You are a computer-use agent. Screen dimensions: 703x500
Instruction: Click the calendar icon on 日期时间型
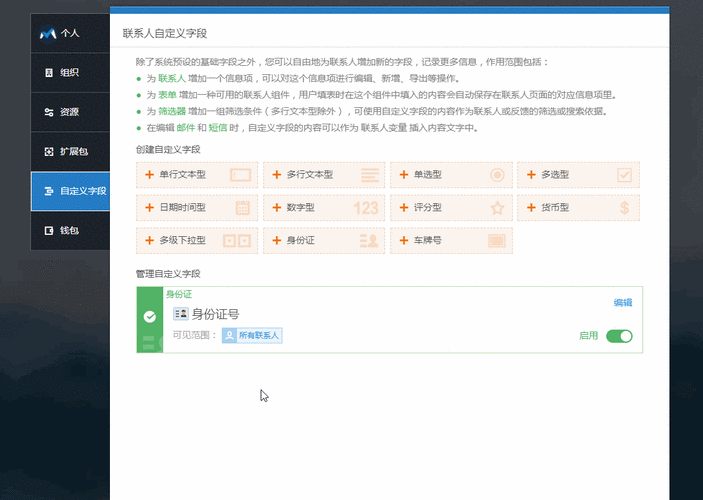(243, 208)
